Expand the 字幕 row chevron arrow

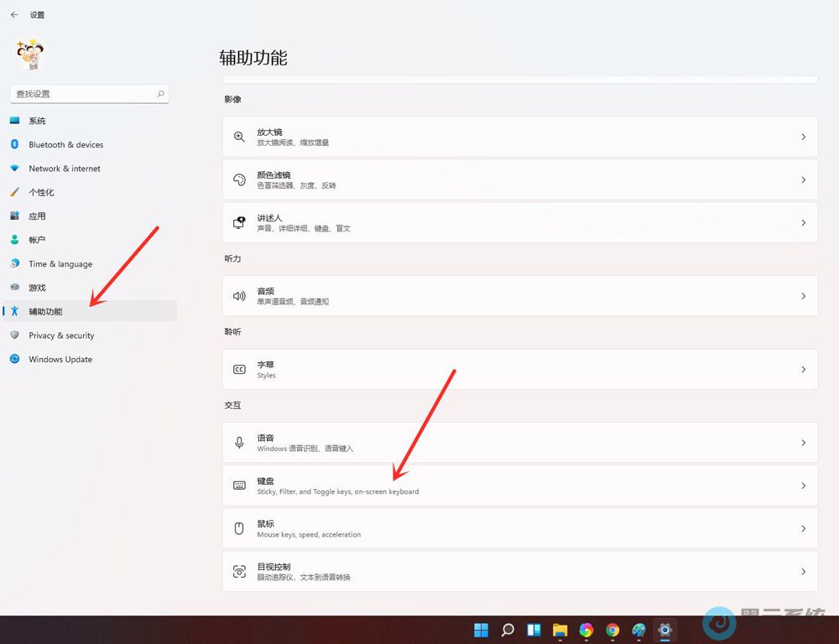(803, 370)
